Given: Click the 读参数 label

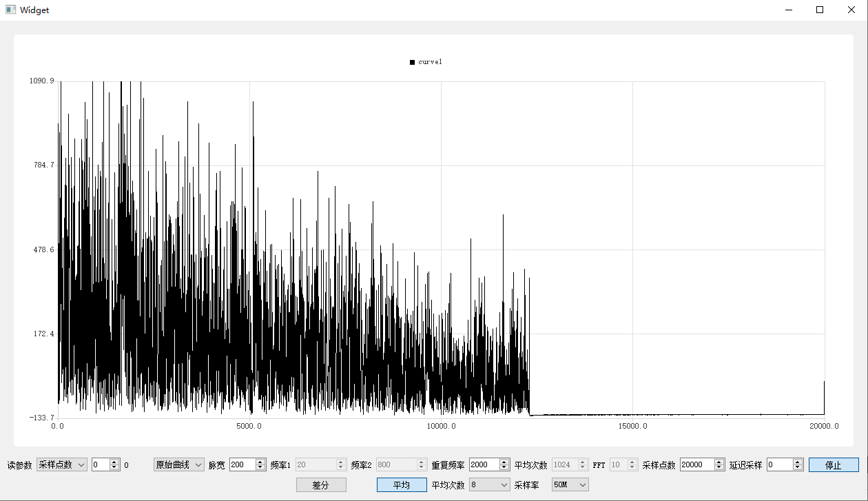Looking at the screenshot, I should [20, 465].
